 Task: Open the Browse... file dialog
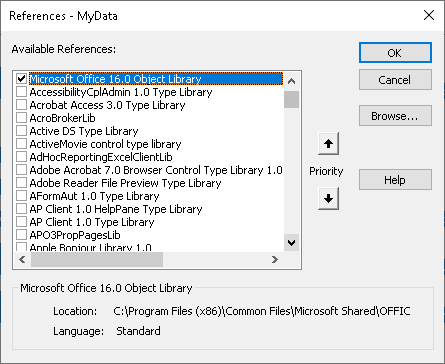tap(395, 116)
